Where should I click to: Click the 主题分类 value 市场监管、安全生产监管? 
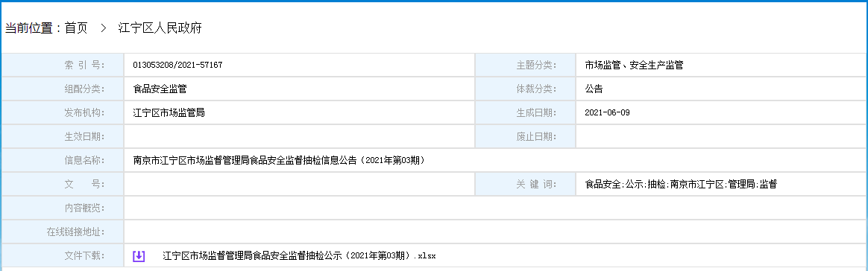tap(634, 66)
